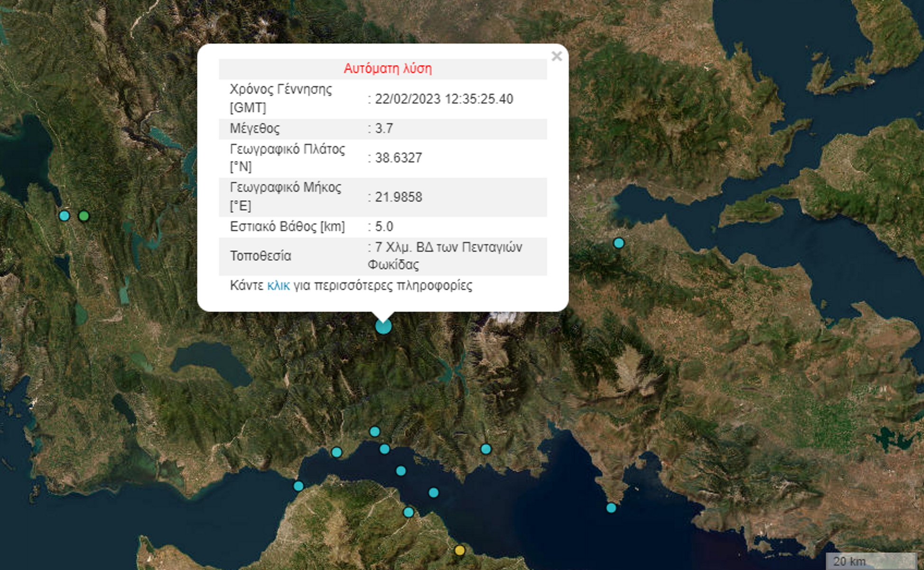Open the 'κλικ' link for more information
The width and height of the screenshot is (924, 570).
click(278, 286)
